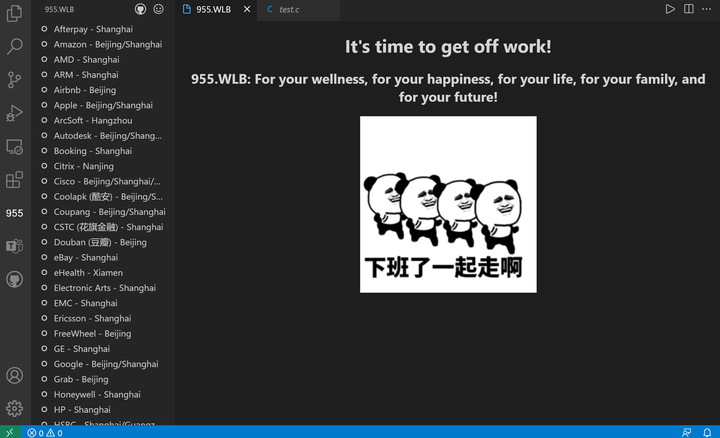Screen dimensions: 720x438
Task: Open the Manage settings gear menu
Action: coord(14,408)
